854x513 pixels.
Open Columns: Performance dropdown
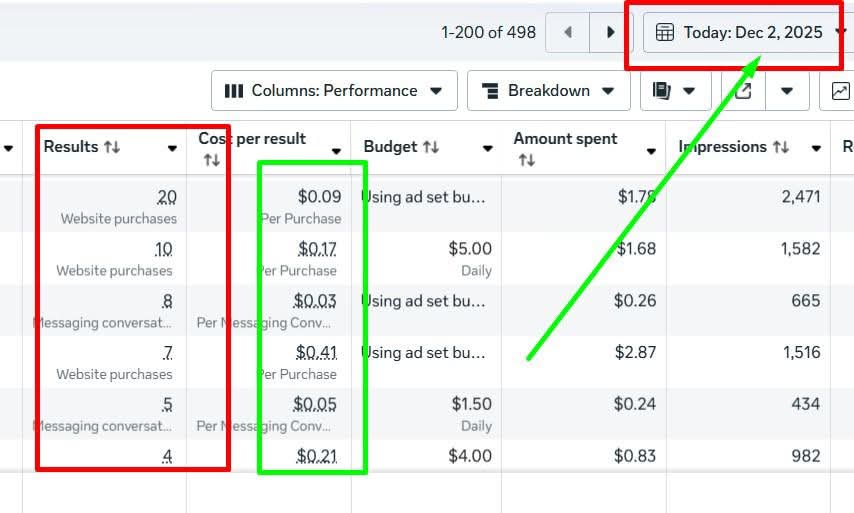coord(334,91)
